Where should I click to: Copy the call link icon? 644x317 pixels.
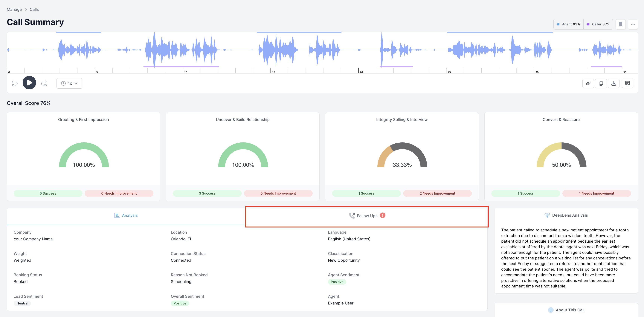(588, 83)
